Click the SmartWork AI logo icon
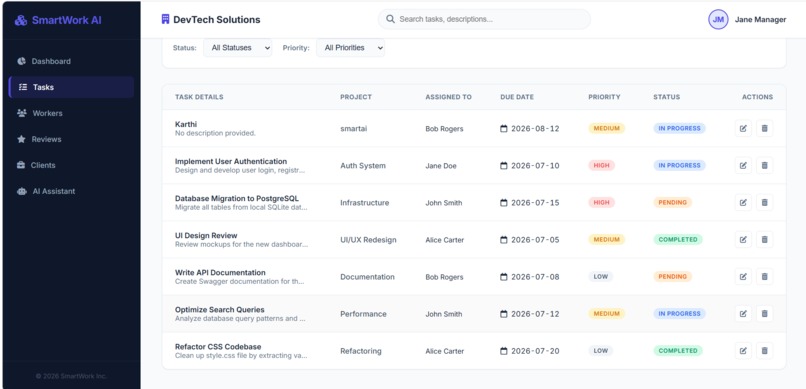Image resolution: width=806 pixels, height=389 pixels. (21, 20)
